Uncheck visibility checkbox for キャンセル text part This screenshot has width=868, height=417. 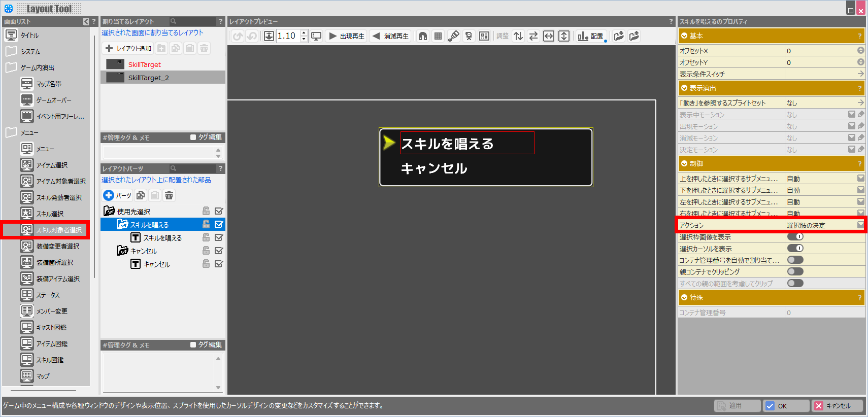219,264
